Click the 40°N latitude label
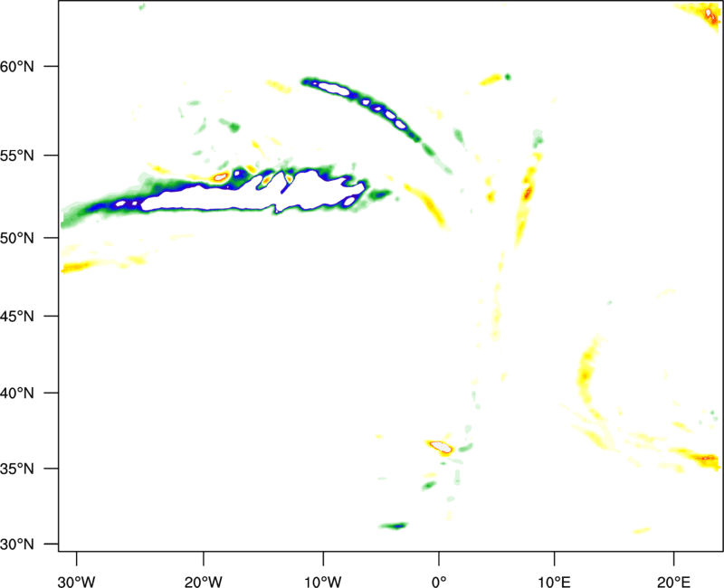Viewport: 724px width, 588px height. click(x=17, y=394)
